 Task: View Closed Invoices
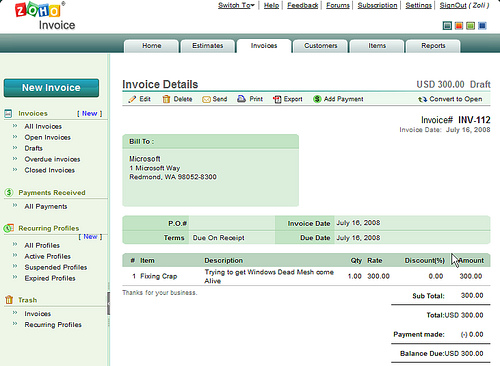[x=49, y=170]
